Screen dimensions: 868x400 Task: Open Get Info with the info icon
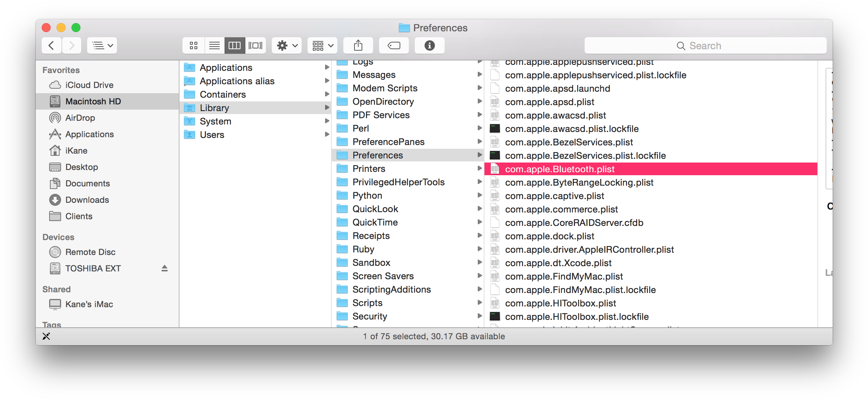pos(429,45)
